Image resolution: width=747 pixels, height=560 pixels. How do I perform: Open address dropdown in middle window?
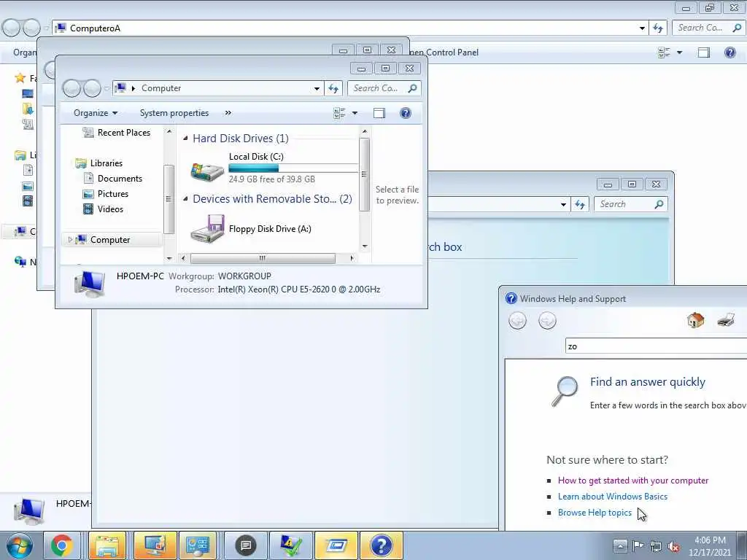click(x=563, y=204)
